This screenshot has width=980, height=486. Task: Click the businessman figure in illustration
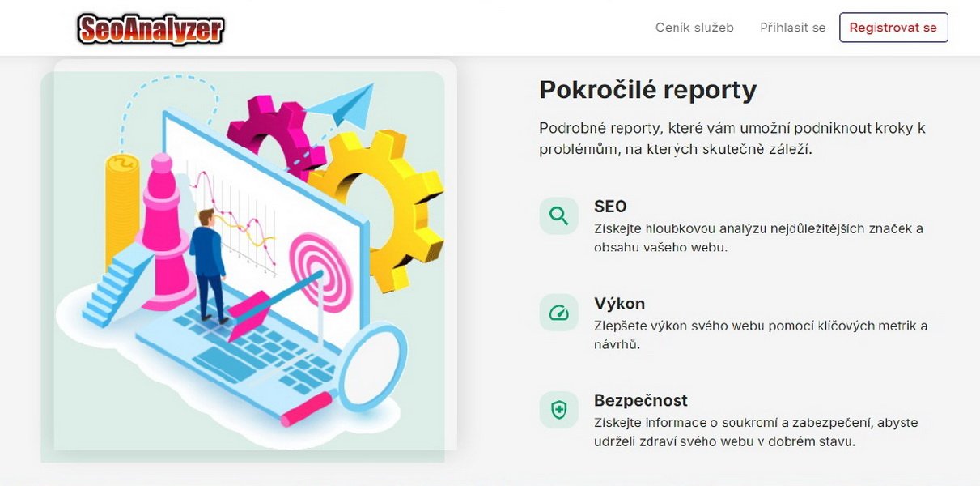click(207, 265)
